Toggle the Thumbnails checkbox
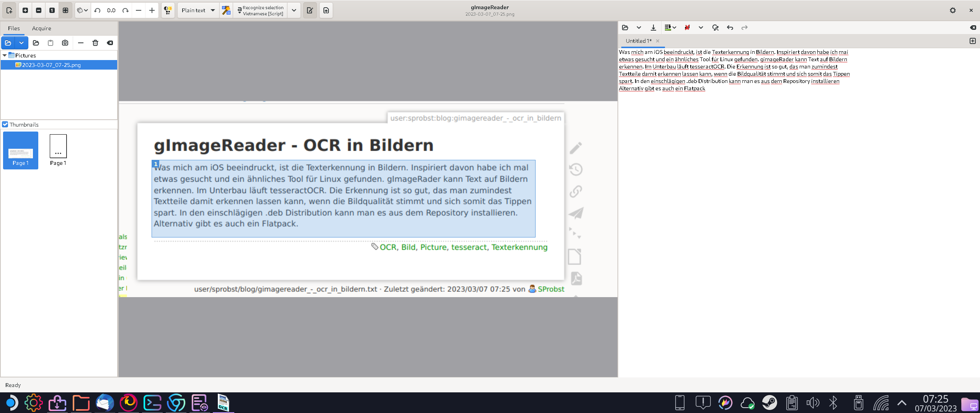This screenshot has width=980, height=413. [5, 125]
